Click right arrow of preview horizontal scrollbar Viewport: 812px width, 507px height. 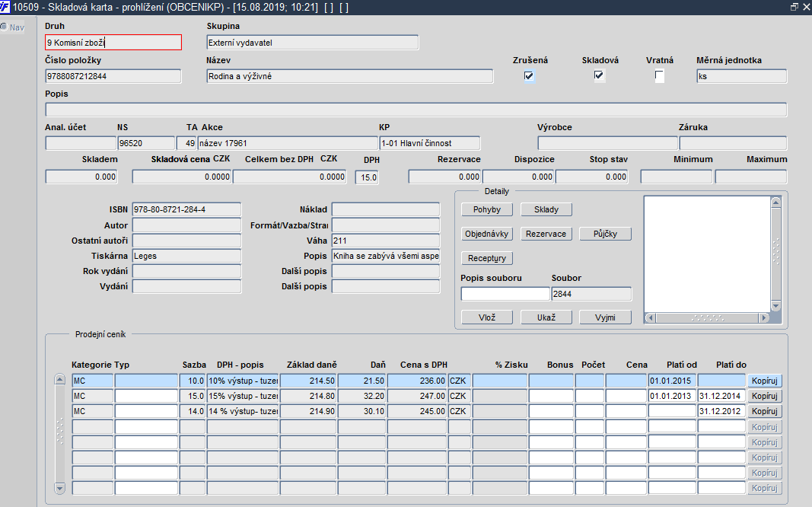pos(764,318)
